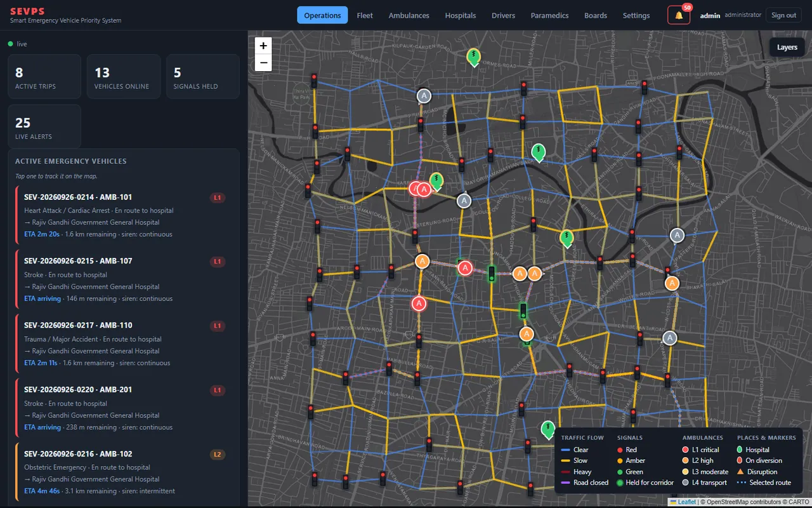Click the red signal at the grid's top-left corner

coord(314,81)
